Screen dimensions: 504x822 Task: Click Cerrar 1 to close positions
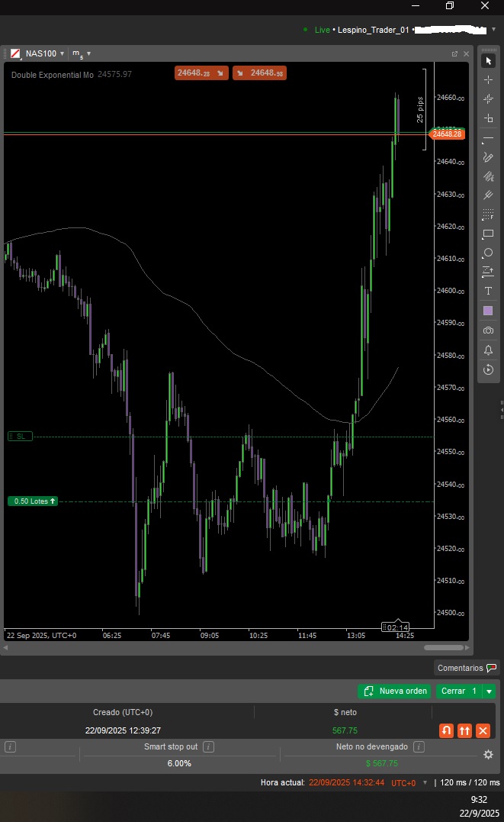[459, 691]
